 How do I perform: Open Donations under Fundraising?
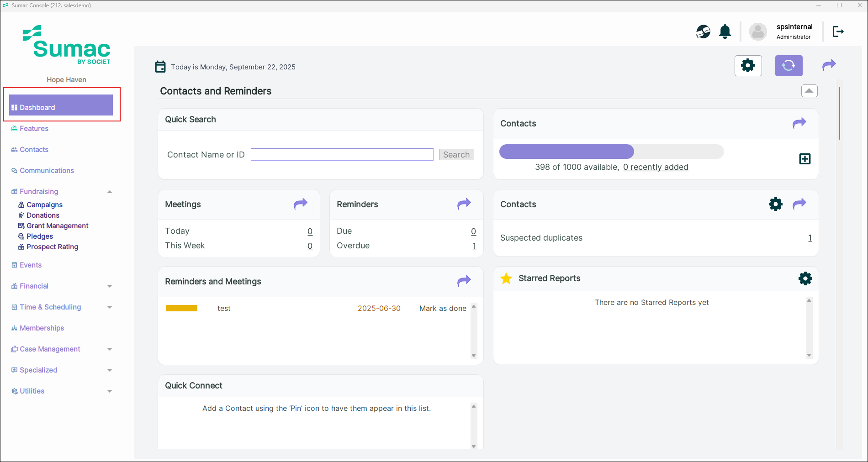click(42, 215)
